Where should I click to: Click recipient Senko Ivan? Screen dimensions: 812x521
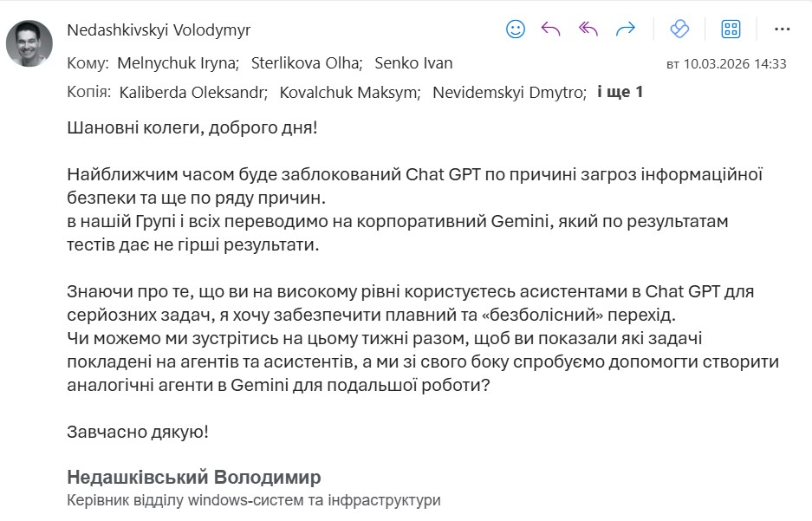tap(413, 63)
